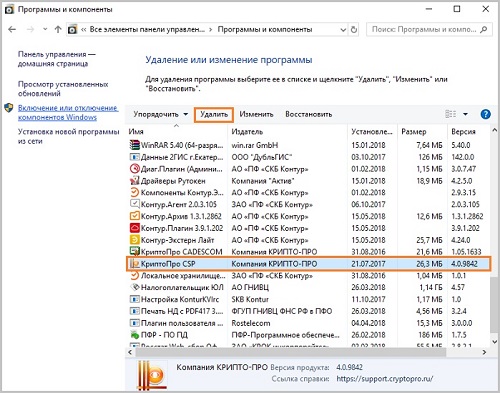Click the horizontal scrollbar left arrow
The width and height of the screenshot is (500, 393).
(130, 352)
